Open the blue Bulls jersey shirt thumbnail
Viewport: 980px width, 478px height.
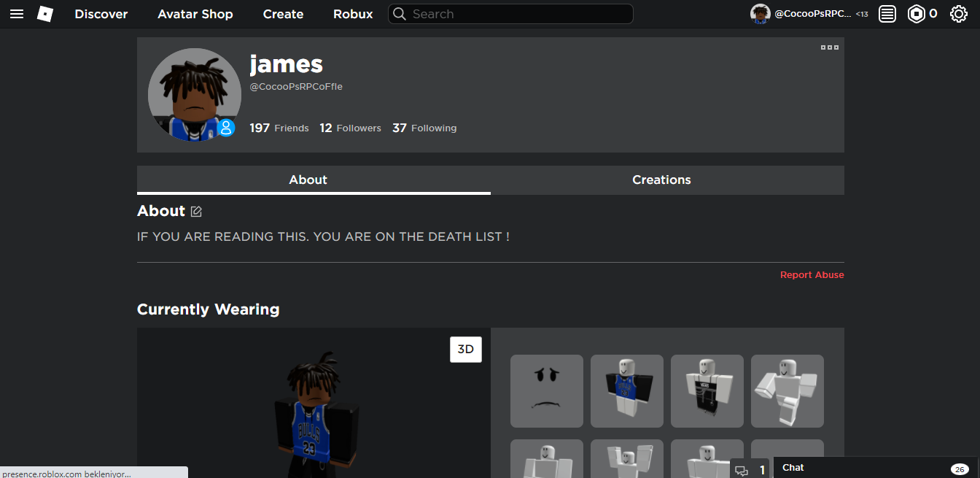tap(627, 391)
